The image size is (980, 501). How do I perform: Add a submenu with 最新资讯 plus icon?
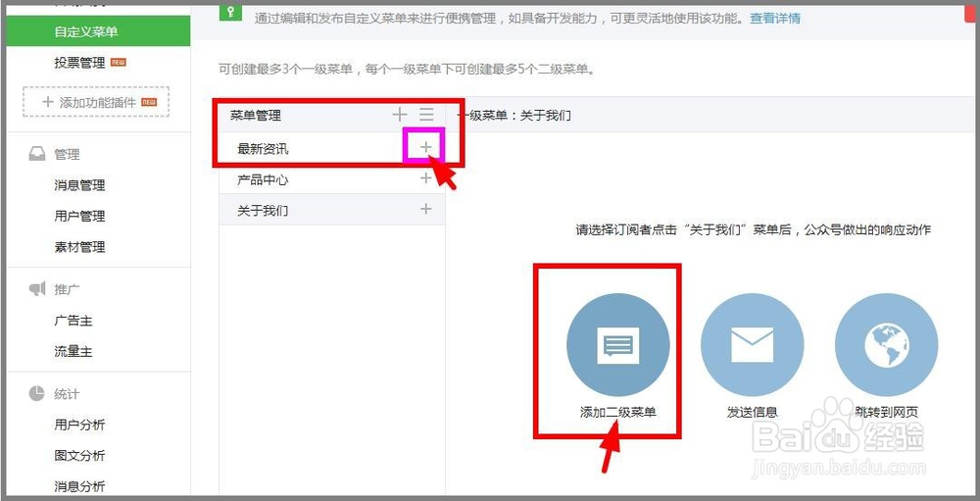[x=425, y=147]
